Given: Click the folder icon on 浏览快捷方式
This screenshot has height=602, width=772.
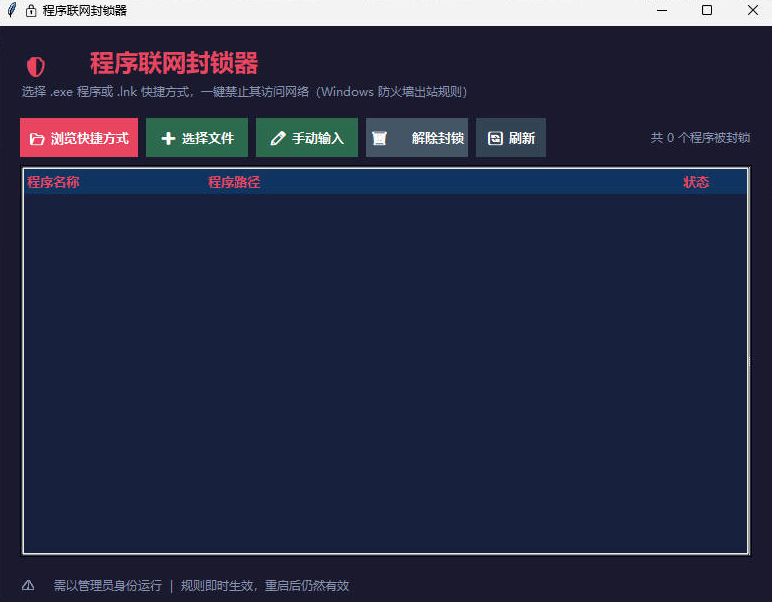Looking at the screenshot, I should click(x=37, y=139).
